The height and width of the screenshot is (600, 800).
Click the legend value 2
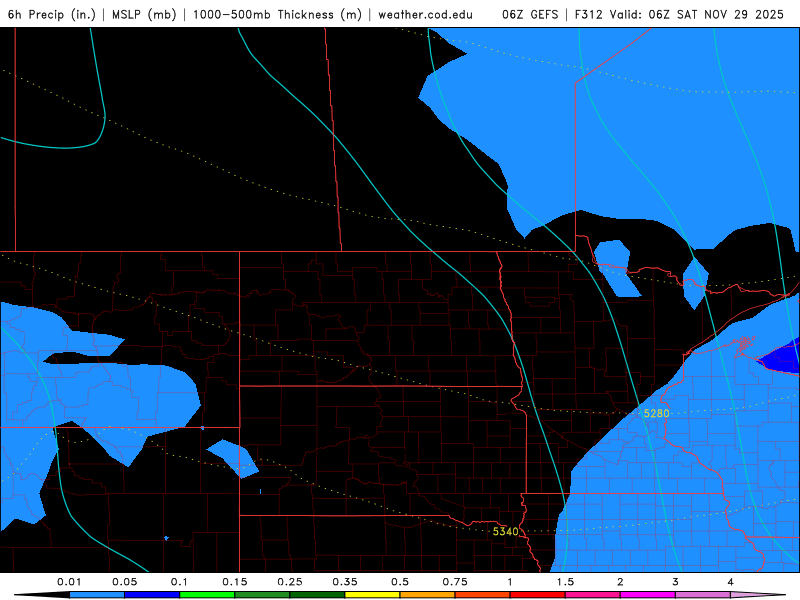(620, 582)
